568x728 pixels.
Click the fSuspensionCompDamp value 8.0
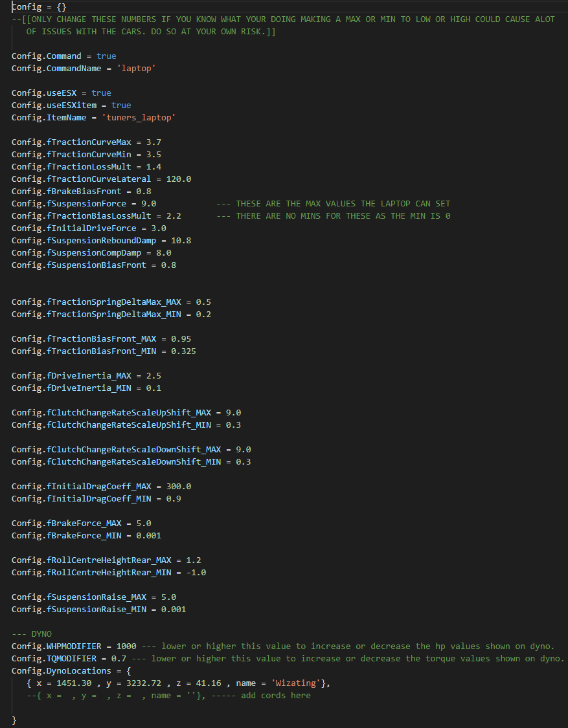point(164,252)
